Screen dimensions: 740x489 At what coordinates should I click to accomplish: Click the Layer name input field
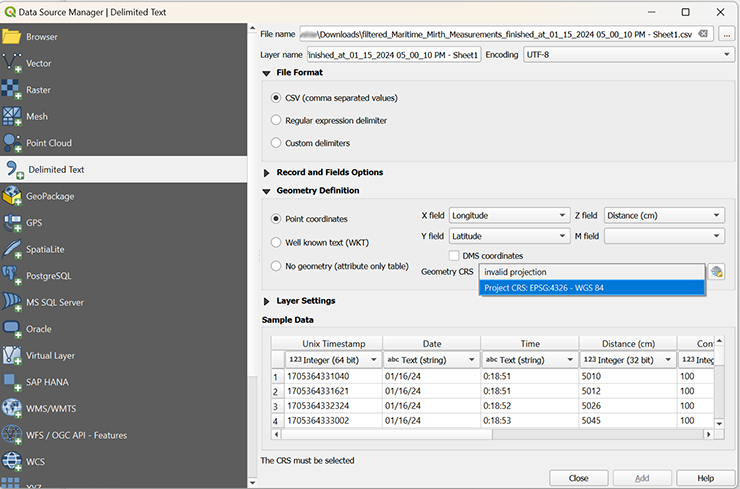(x=393, y=54)
